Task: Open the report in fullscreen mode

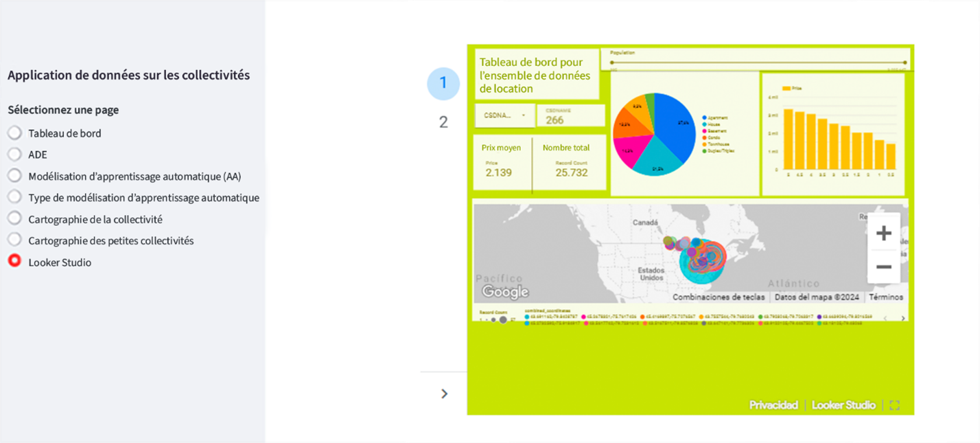Action: pyautogui.click(x=894, y=405)
